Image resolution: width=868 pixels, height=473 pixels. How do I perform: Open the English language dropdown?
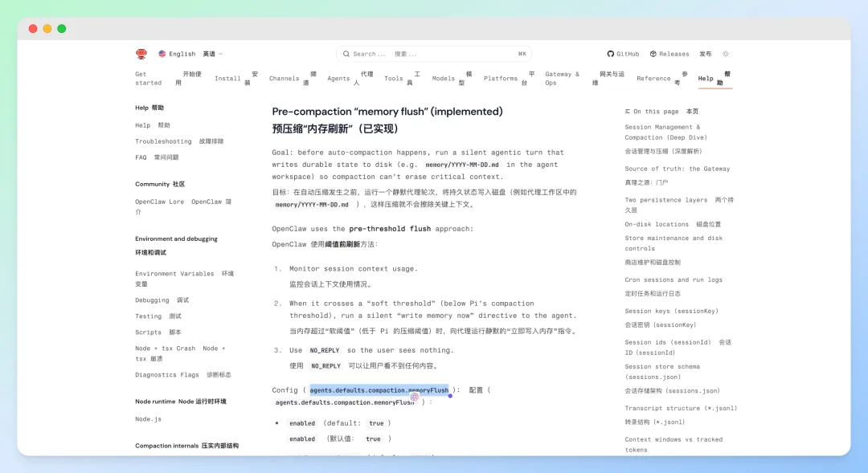(x=190, y=54)
